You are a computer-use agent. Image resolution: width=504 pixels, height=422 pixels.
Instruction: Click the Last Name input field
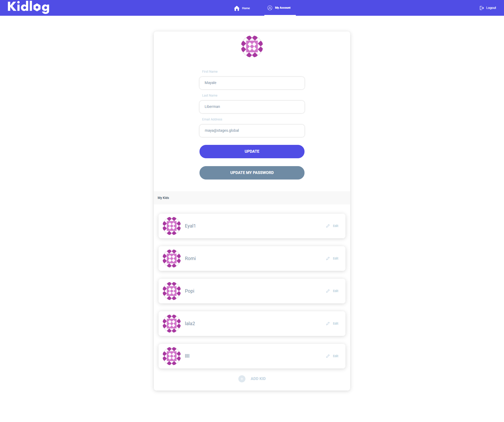pos(252,106)
